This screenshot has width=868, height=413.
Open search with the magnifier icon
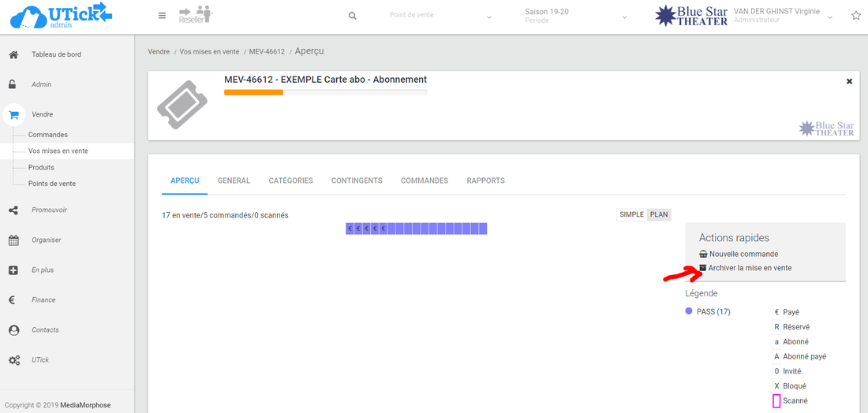coord(352,16)
